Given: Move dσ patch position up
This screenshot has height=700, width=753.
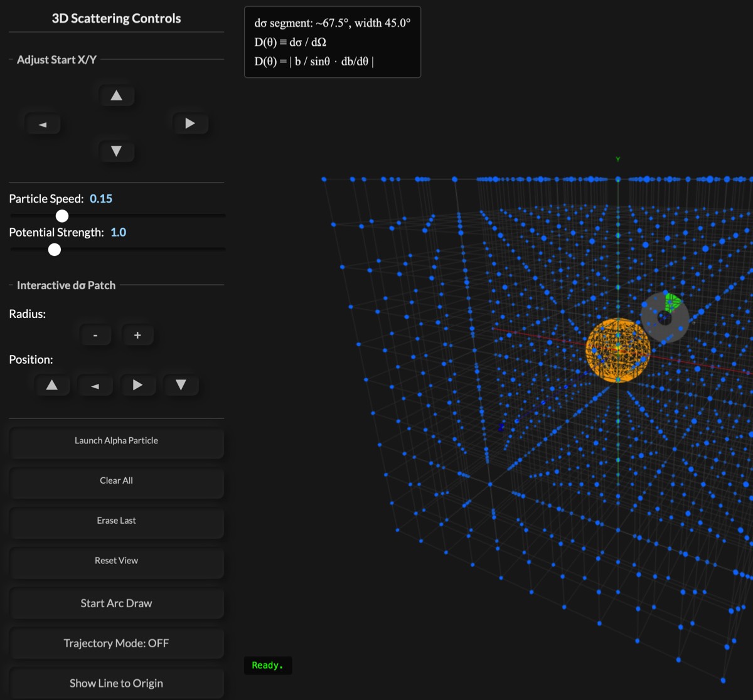Looking at the screenshot, I should pyautogui.click(x=52, y=385).
